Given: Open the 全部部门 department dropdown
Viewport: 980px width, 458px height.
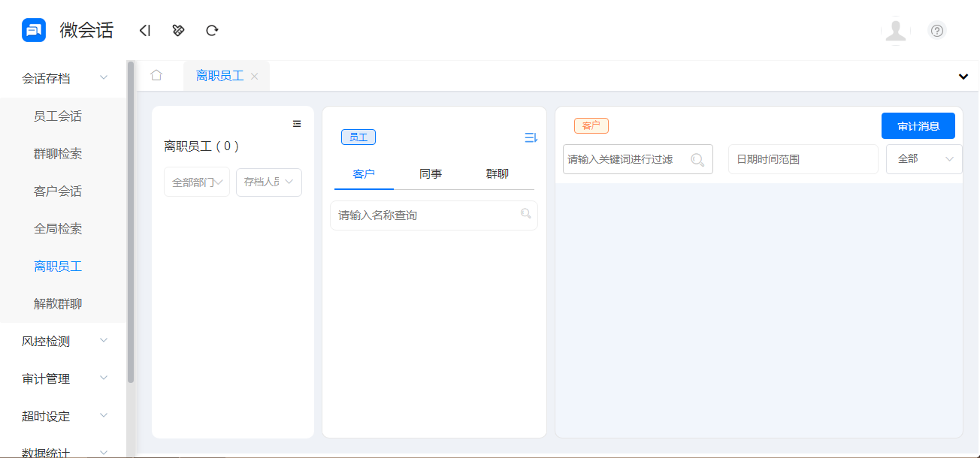Looking at the screenshot, I should (x=196, y=182).
